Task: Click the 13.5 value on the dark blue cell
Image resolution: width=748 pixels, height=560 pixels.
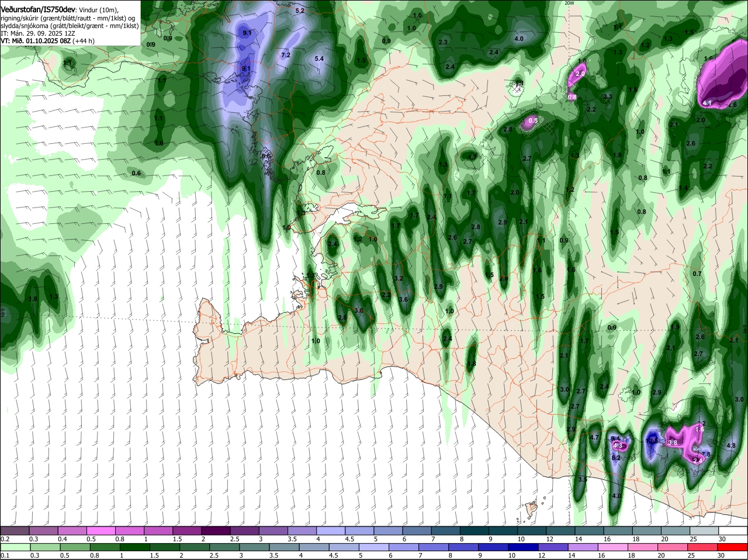Action: tap(652, 441)
